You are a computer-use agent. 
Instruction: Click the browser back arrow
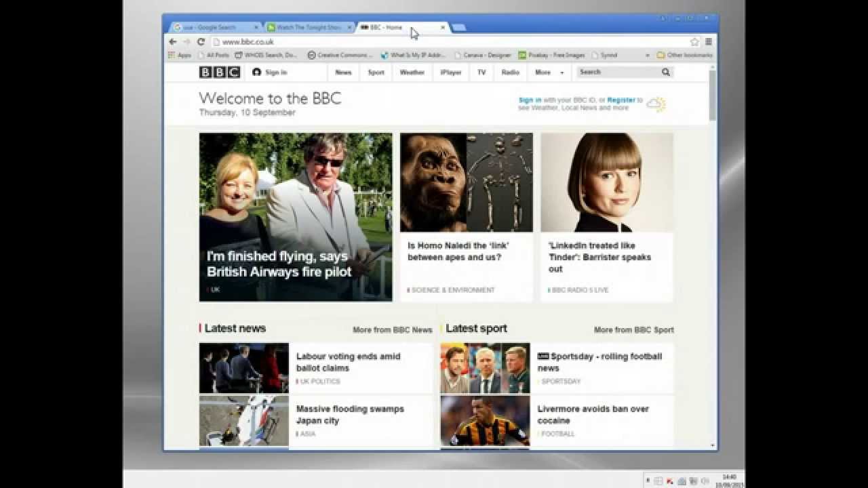172,41
